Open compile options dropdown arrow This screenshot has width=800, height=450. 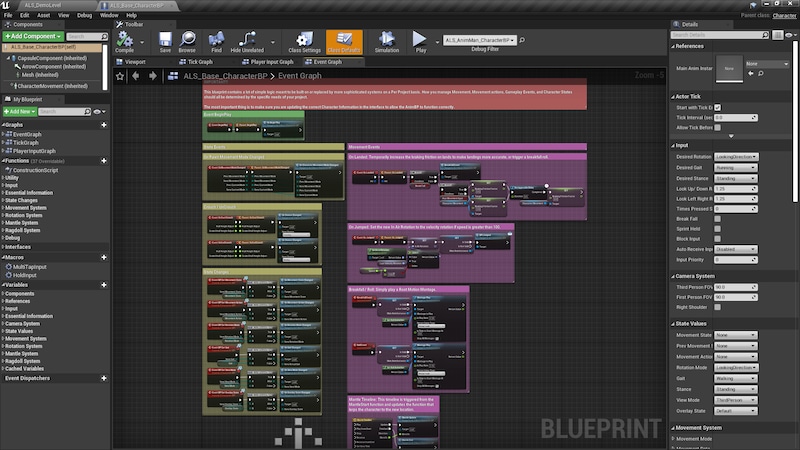tap(142, 42)
